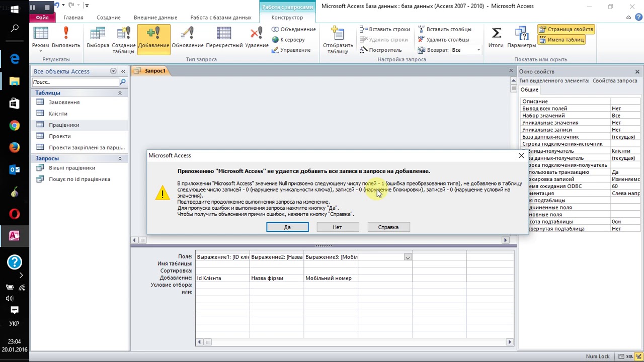This screenshot has height=362, width=644.
Task: Collapse the Таблицы group
Action: click(x=120, y=93)
